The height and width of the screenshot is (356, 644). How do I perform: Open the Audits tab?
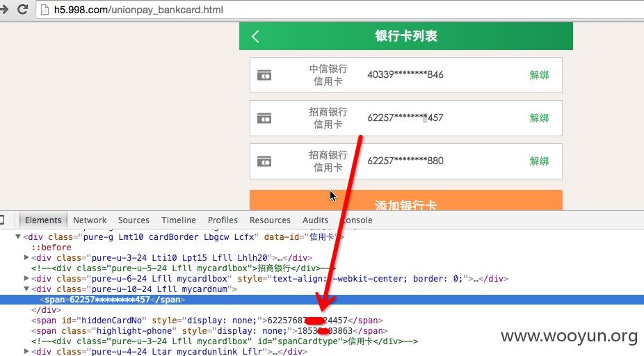(x=316, y=220)
